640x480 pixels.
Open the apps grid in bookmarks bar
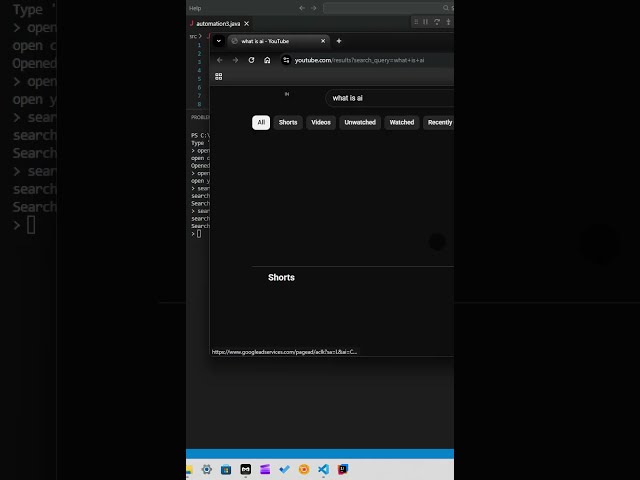click(x=218, y=76)
